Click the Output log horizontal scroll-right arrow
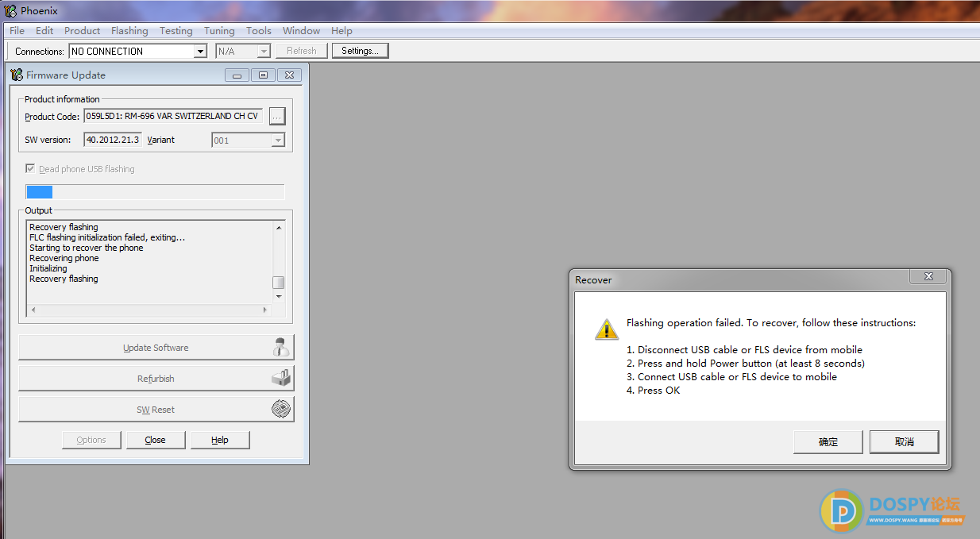This screenshot has width=980, height=539. (x=266, y=309)
